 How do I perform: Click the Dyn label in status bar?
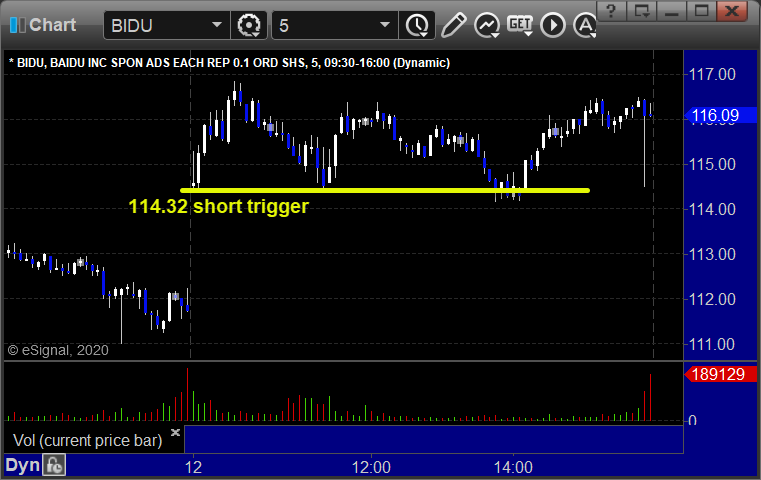[x=22, y=465]
